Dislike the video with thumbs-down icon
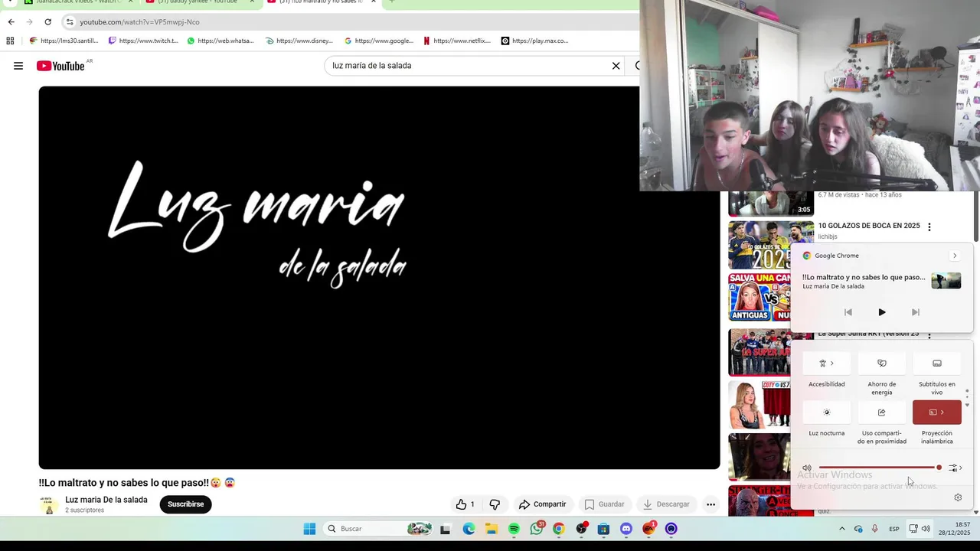This screenshot has width=980, height=551. pos(495,504)
